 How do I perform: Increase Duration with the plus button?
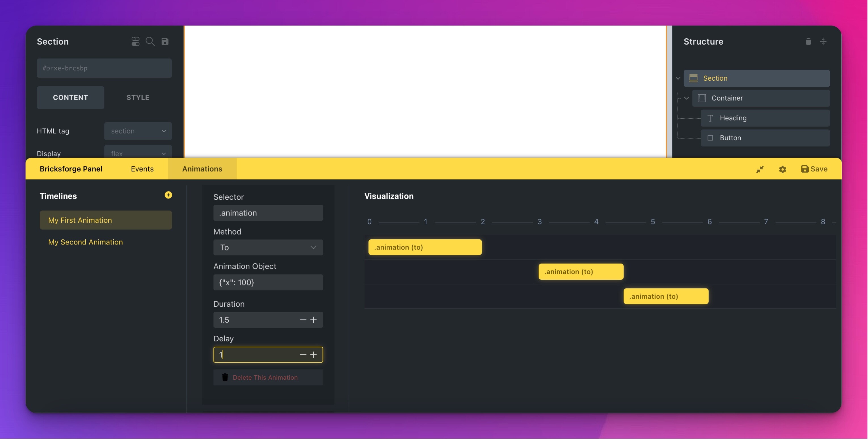point(314,320)
